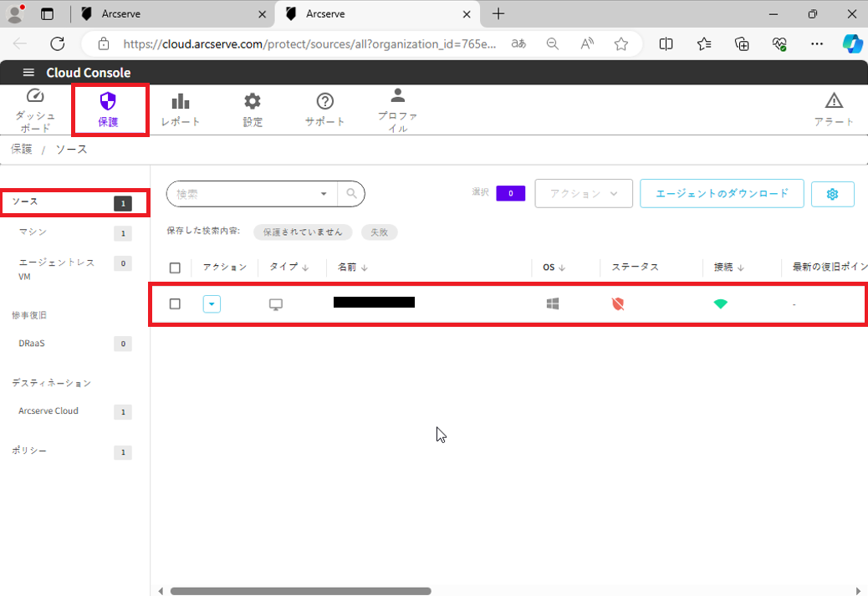
Task: Click the horizontal scrollbar thumb
Action: click(300, 591)
